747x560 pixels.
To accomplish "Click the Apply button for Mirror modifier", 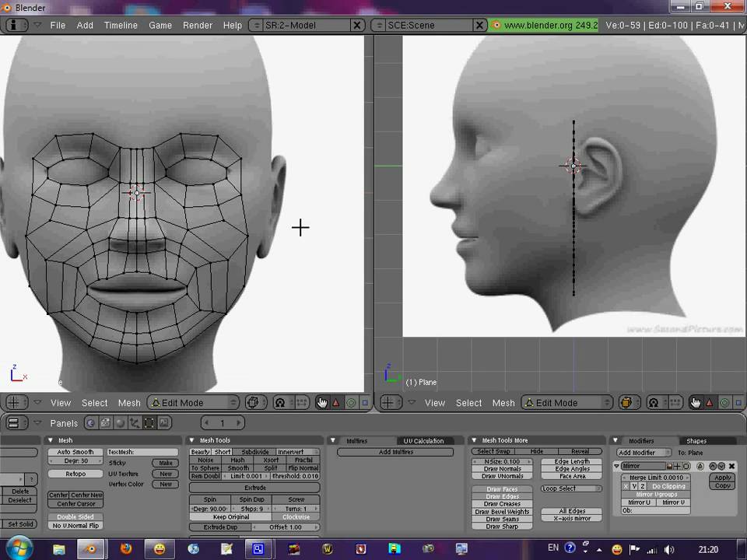I will [723, 478].
